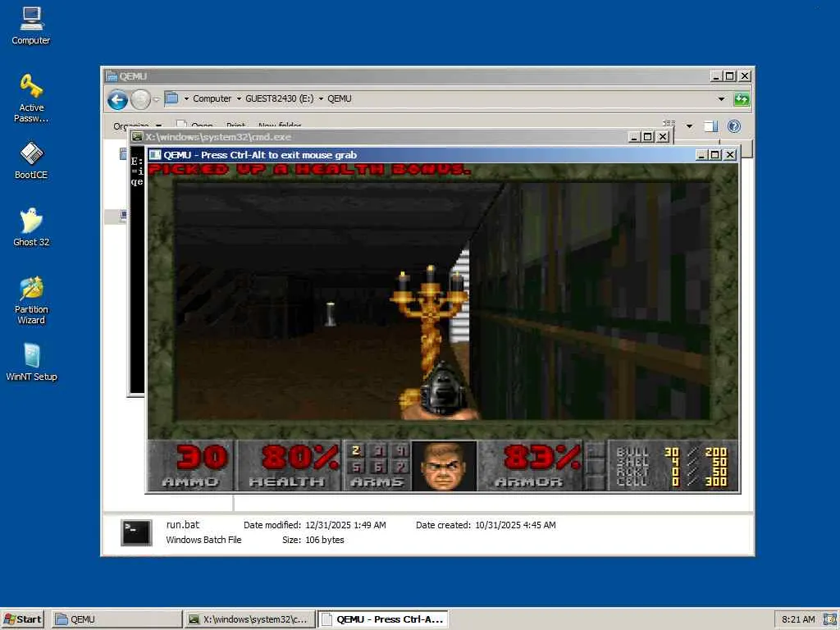Click the BULL ammo row in HUD
Image resolution: width=840 pixels, height=630 pixels.
point(671,452)
